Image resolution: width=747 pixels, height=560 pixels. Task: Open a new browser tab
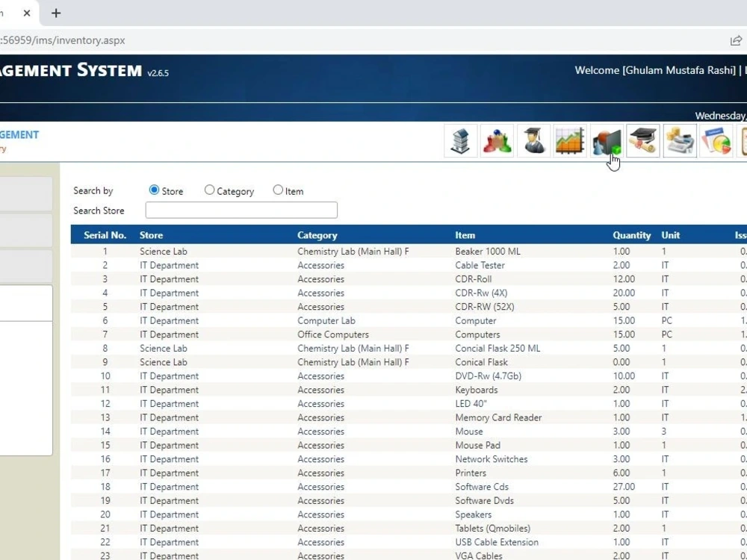[x=56, y=13]
